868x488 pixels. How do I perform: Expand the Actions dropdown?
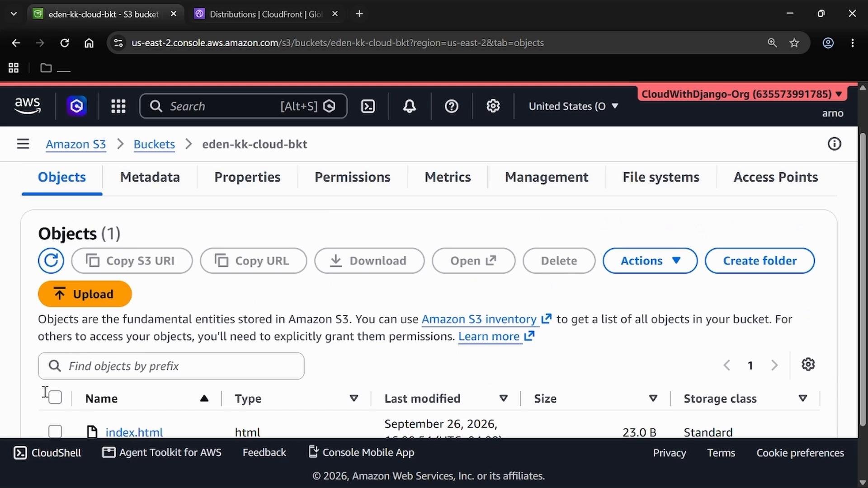click(x=650, y=261)
